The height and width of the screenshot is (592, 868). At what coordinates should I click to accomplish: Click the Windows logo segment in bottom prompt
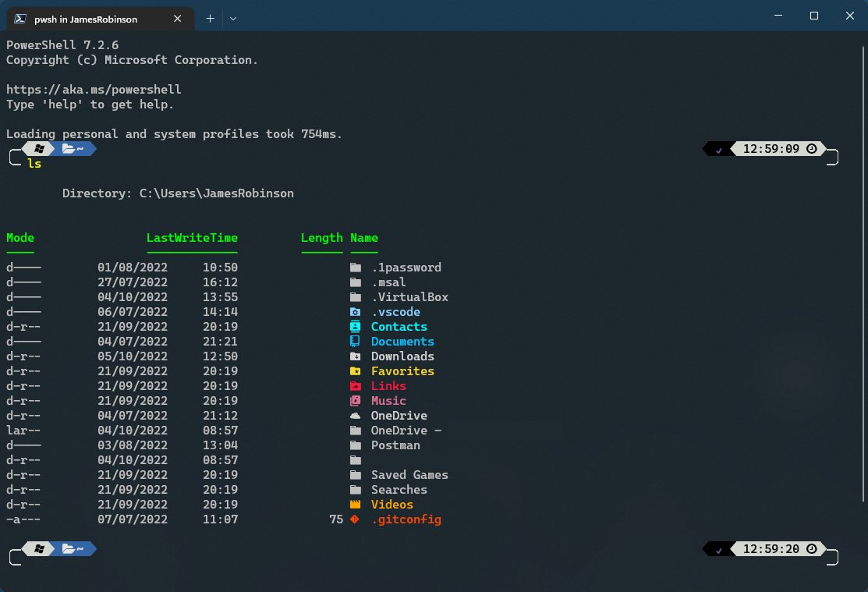[39, 549]
